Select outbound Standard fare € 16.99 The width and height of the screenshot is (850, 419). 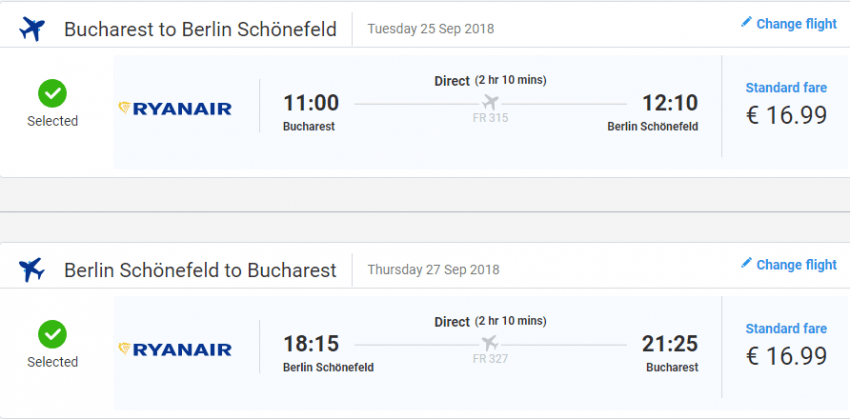pos(786,115)
